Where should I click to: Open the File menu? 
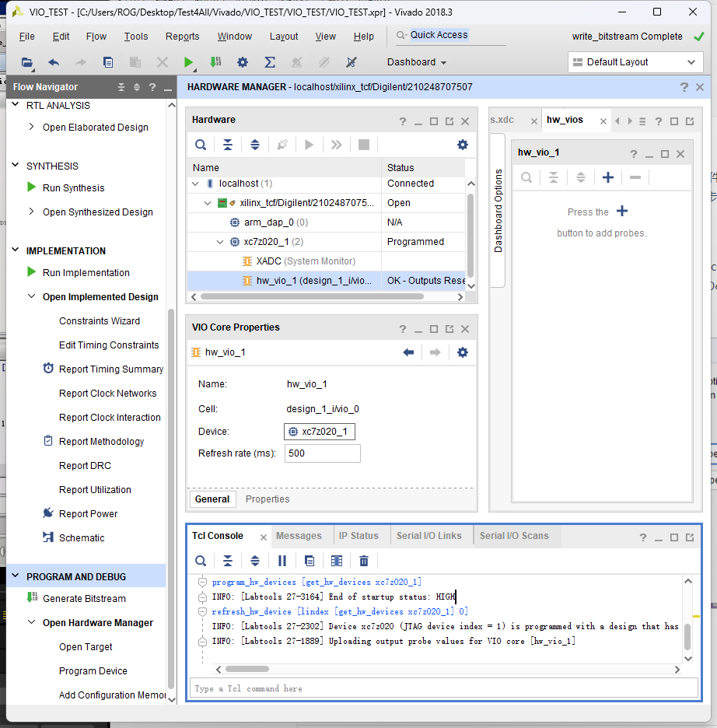(x=27, y=37)
